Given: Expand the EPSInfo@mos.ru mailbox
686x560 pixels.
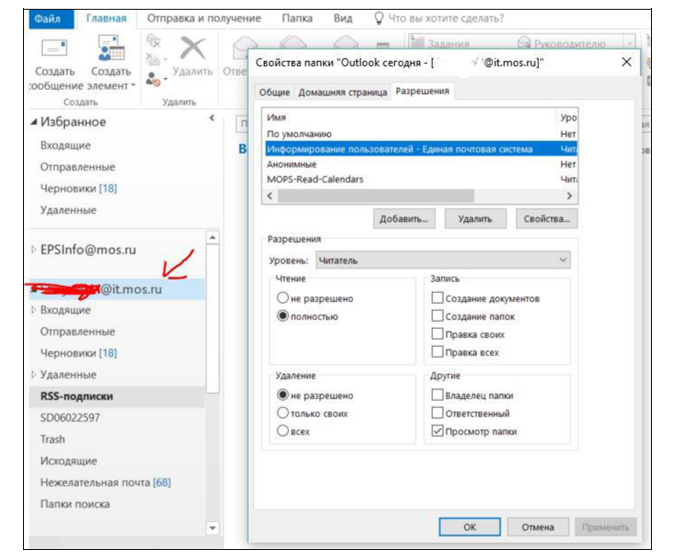Looking at the screenshot, I should pyautogui.click(x=33, y=249).
